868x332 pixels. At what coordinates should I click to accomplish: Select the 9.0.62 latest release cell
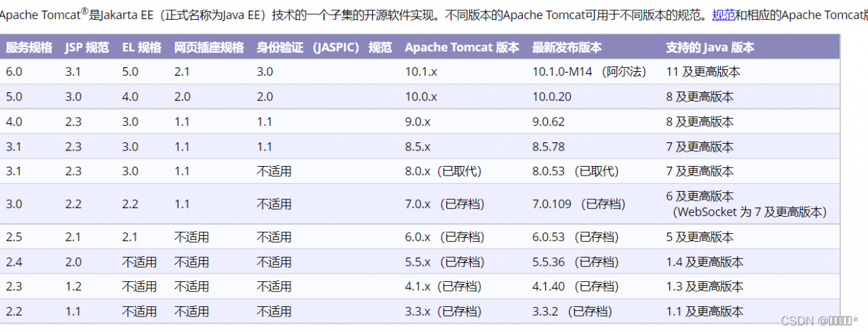click(549, 122)
